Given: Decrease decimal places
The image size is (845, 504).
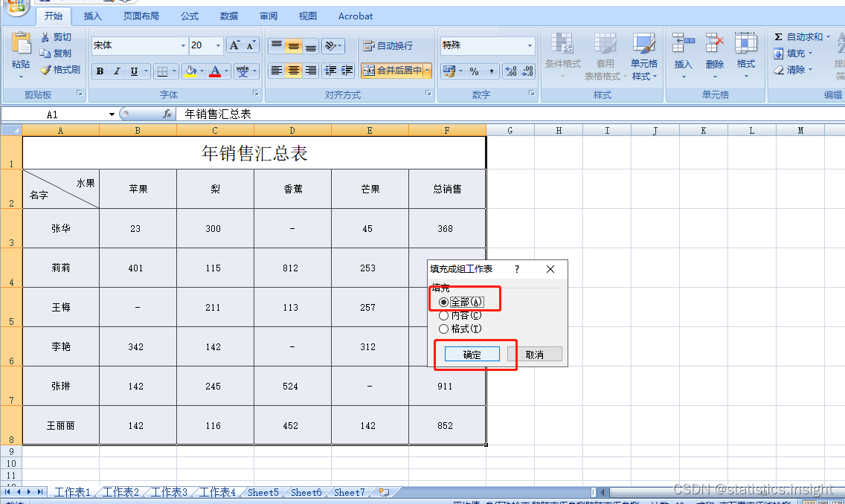Looking at the screenshot, I should coord(527,71).
